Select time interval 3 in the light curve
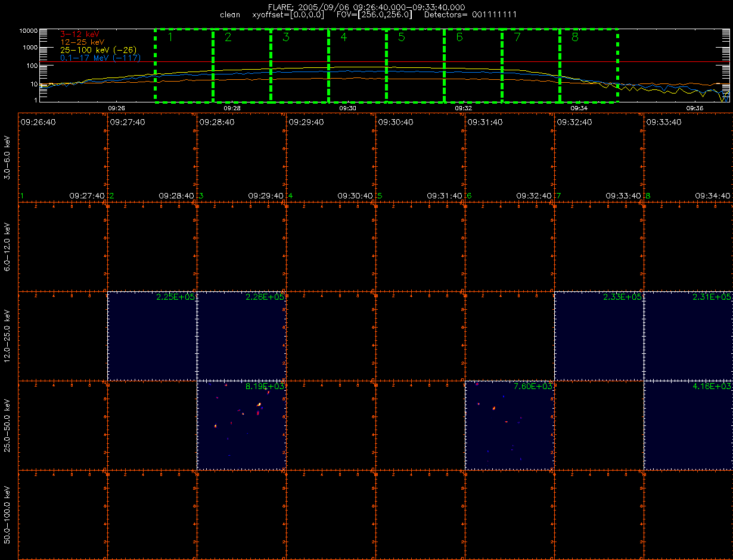This screenshot has width=733, height=560. click(x=300, y=66)
